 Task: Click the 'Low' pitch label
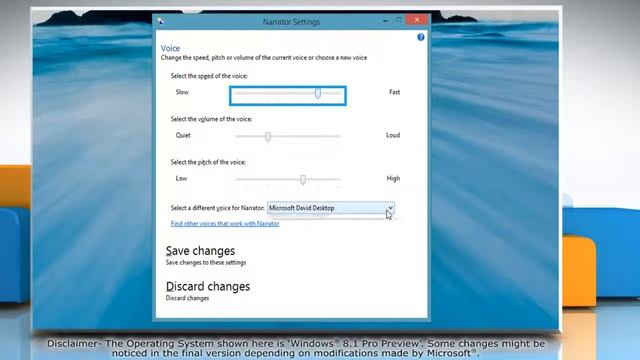[x=181, y=178]
